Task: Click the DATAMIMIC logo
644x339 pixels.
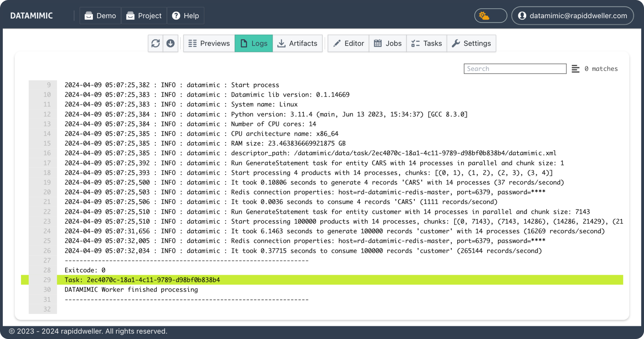Action: 32,15
